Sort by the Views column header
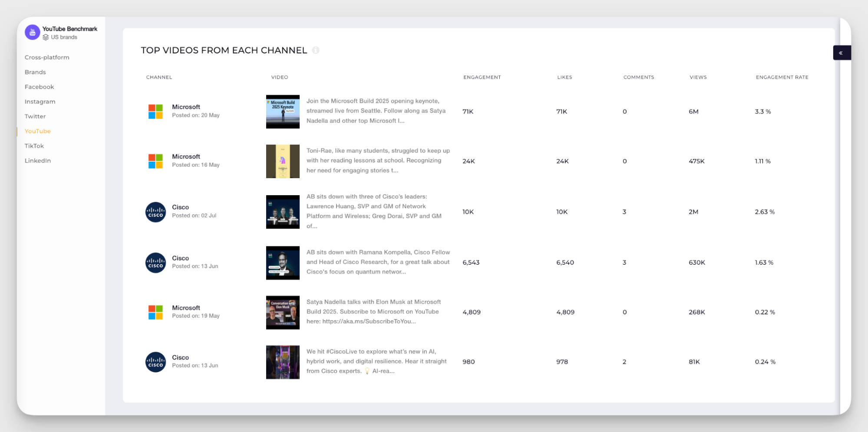The width and height of the screenshot is (868, 432). [698, 77]
